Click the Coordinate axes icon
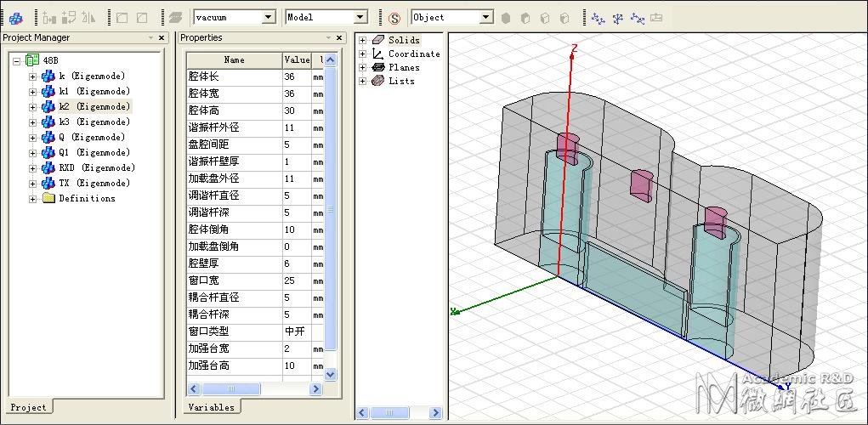The image size is (868, 425). [x=378, y=54]
